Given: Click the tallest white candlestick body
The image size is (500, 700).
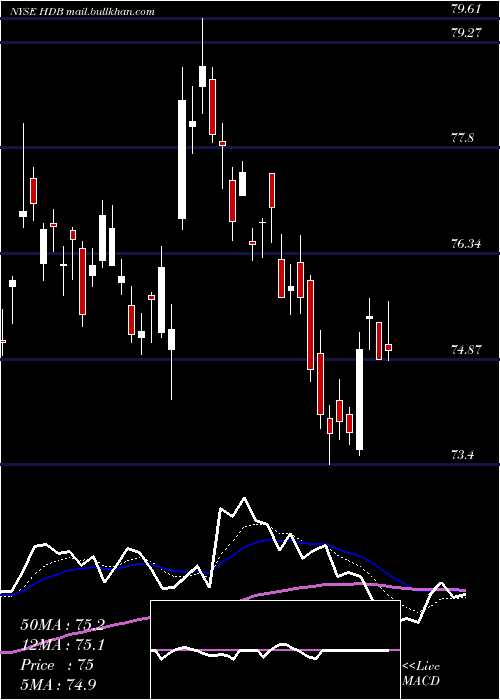Looking at the screenshot, I should click(182, 159).
